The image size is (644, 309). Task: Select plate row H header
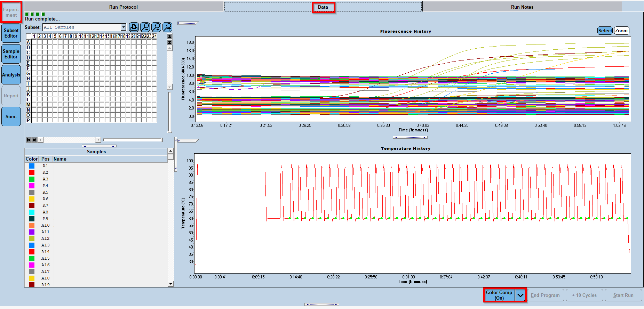pyautogui.click(x=29, y=79)
